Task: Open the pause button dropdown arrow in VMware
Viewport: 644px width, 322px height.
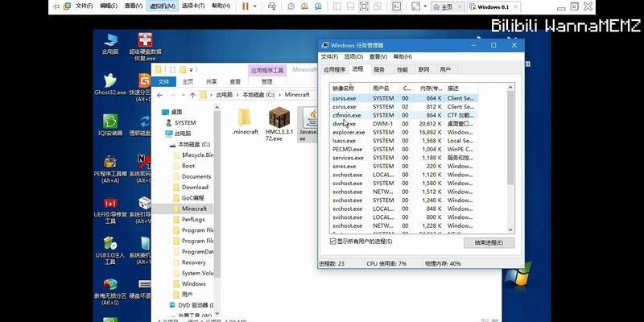Action: tap(255, 6)
